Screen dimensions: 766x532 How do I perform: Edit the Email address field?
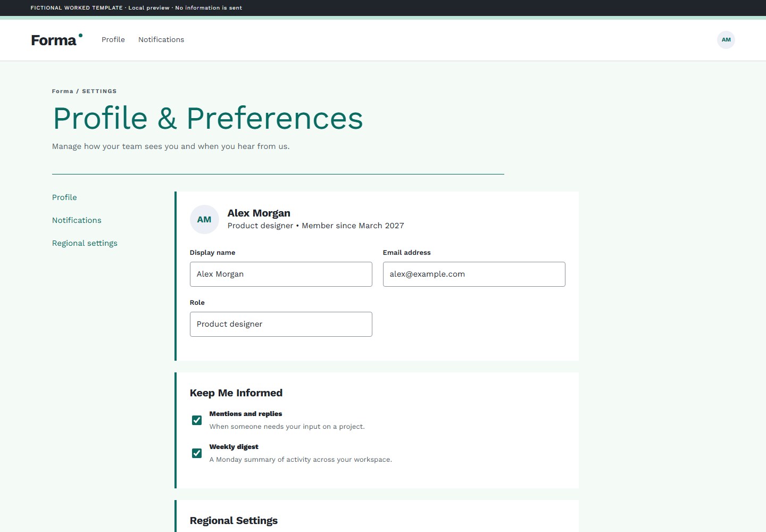click(x=474, y=274)
